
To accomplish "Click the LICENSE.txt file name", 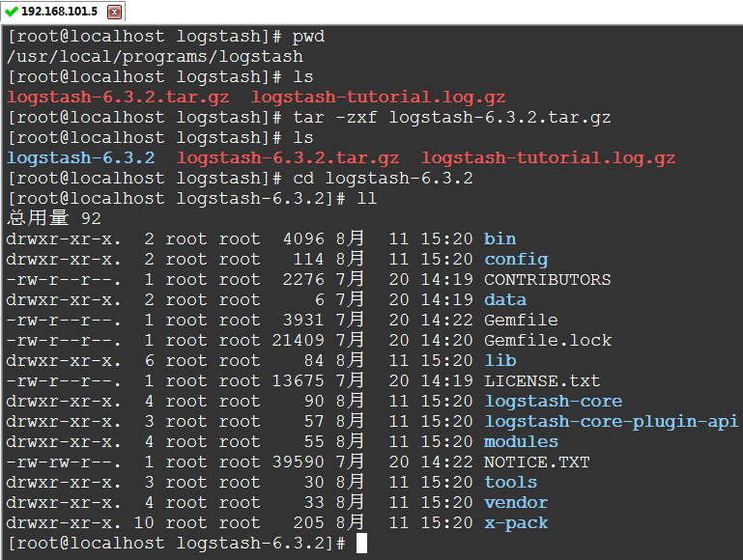I will click(541, 380).
